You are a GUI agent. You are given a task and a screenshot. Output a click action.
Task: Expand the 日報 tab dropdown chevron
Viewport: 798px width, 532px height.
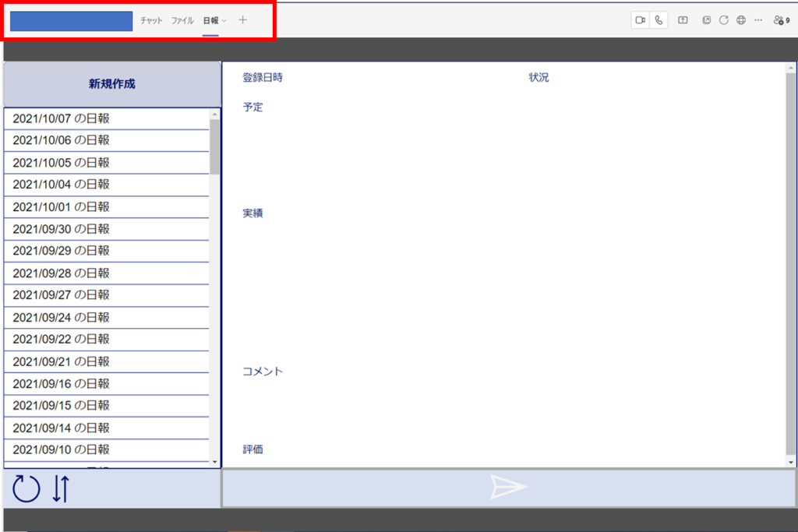[x=224, y=21]
